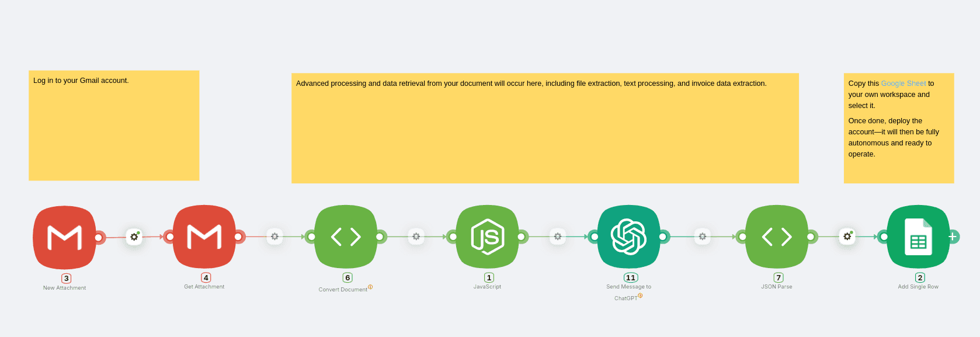Click the number 6 badge under Convert Document

pos(347,277)
